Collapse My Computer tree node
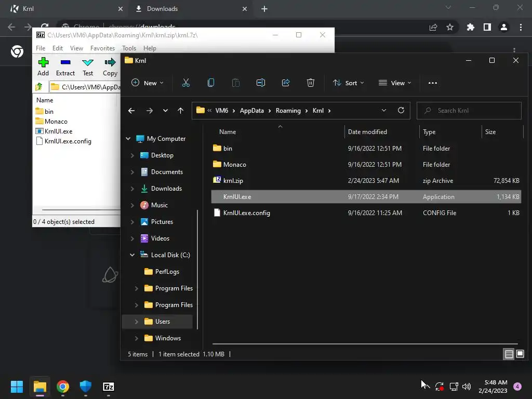This screenshot has width=532, height=399. coord(128,138)
